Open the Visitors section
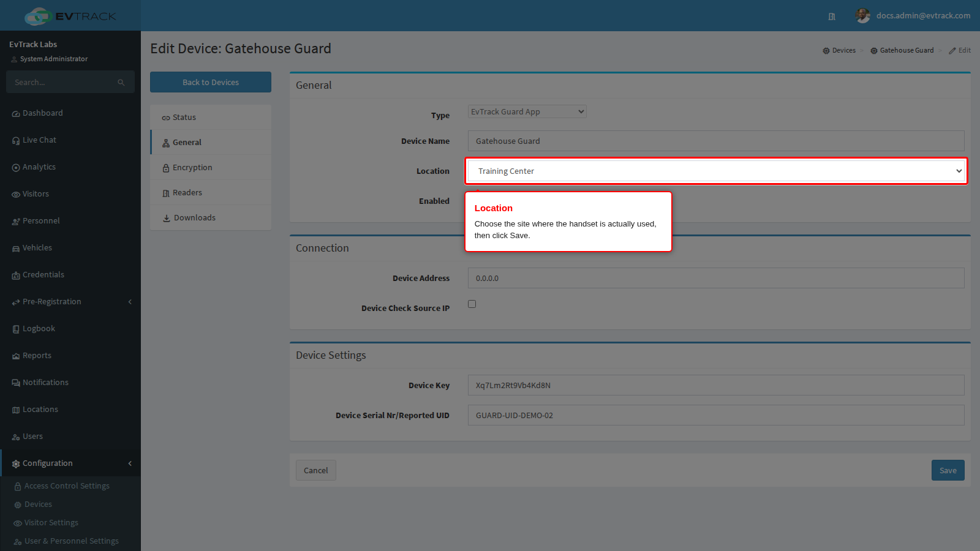This screenshot has width=980, height=551. pos(70,194)
